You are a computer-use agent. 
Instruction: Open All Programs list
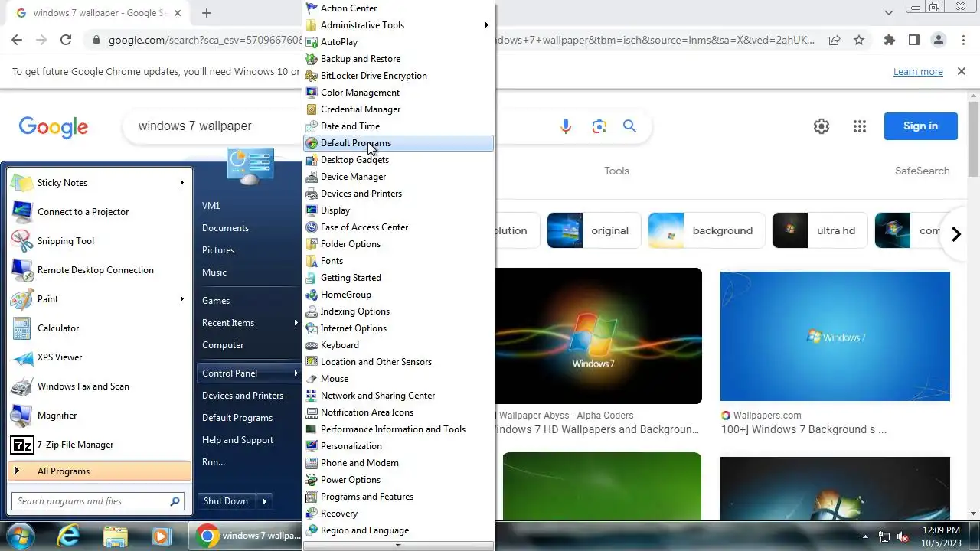click(100, 471)
